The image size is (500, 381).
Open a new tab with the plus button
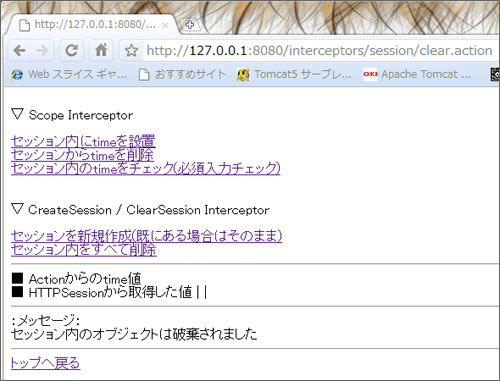[190, 25]
